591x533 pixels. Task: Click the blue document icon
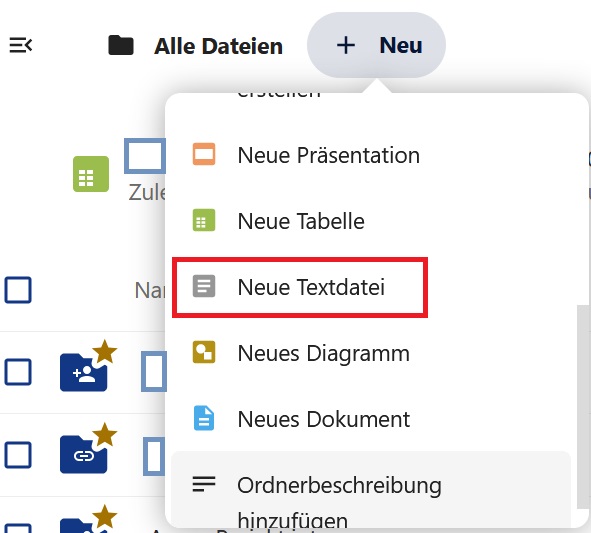click(204, 418)
